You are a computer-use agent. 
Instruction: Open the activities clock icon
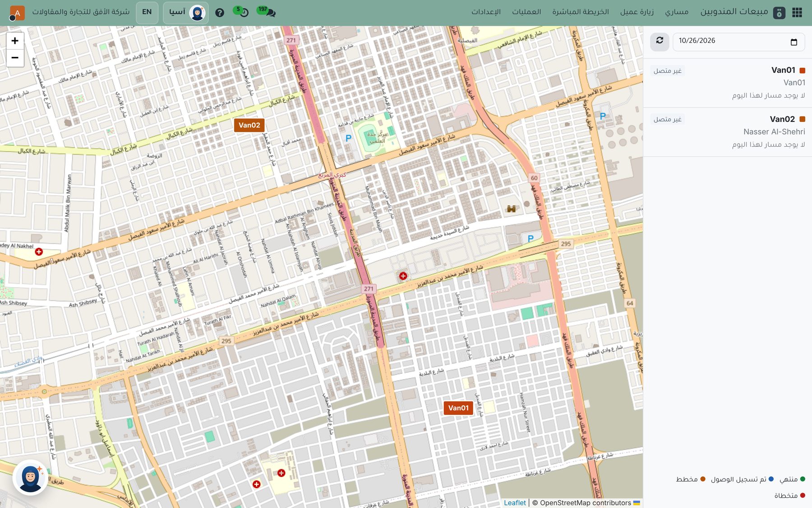coord(243,12)
